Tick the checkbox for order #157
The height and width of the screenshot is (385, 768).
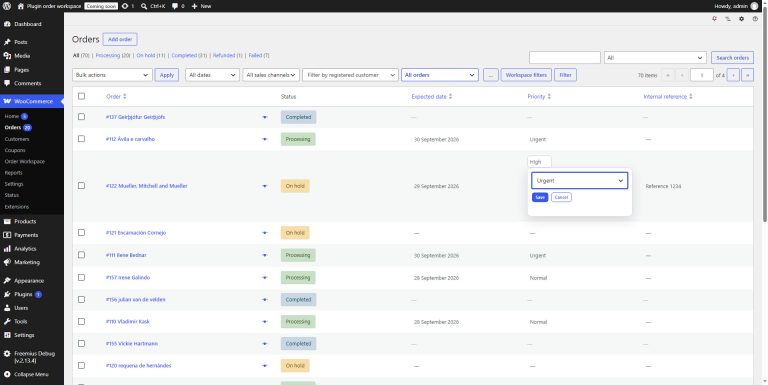[x=81, y=277]
